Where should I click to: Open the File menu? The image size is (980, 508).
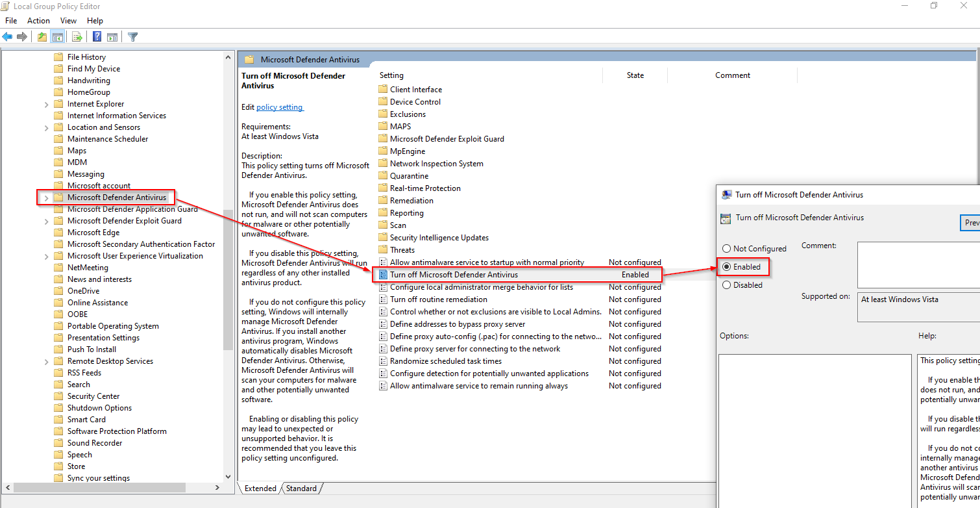click(x=11, y=21)
